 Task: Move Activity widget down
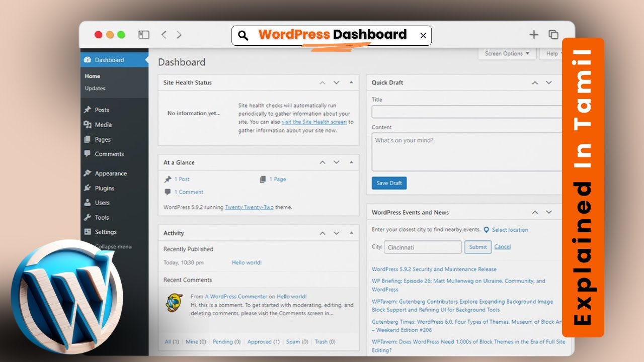click(337, 233)
